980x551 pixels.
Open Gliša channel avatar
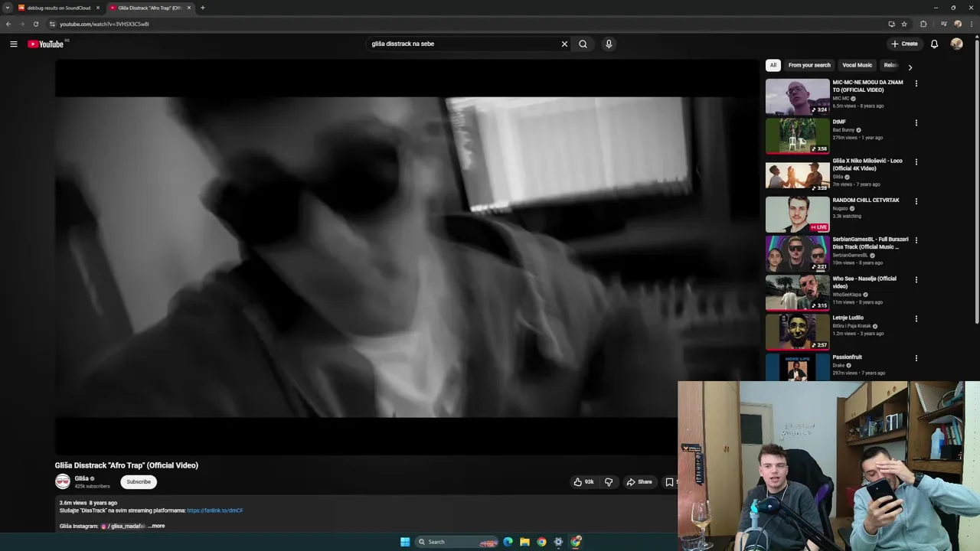coord(63,481)
